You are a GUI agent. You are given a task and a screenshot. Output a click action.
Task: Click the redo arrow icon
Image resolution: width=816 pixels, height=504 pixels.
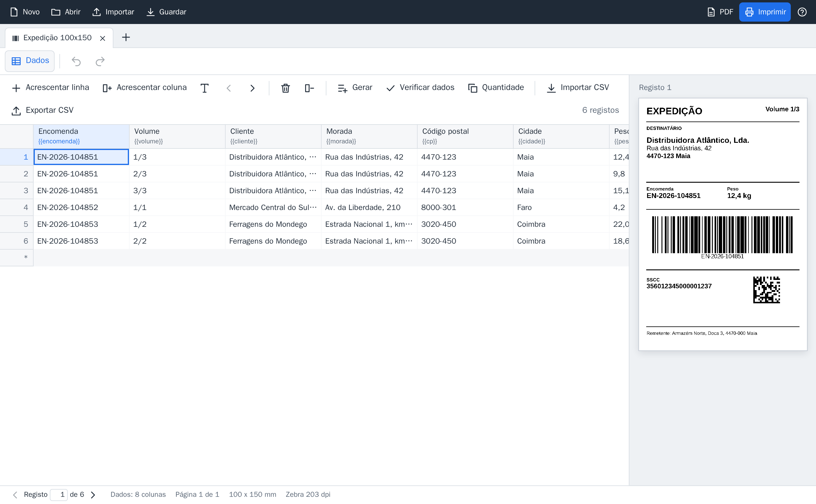click(x=100, y=61)
